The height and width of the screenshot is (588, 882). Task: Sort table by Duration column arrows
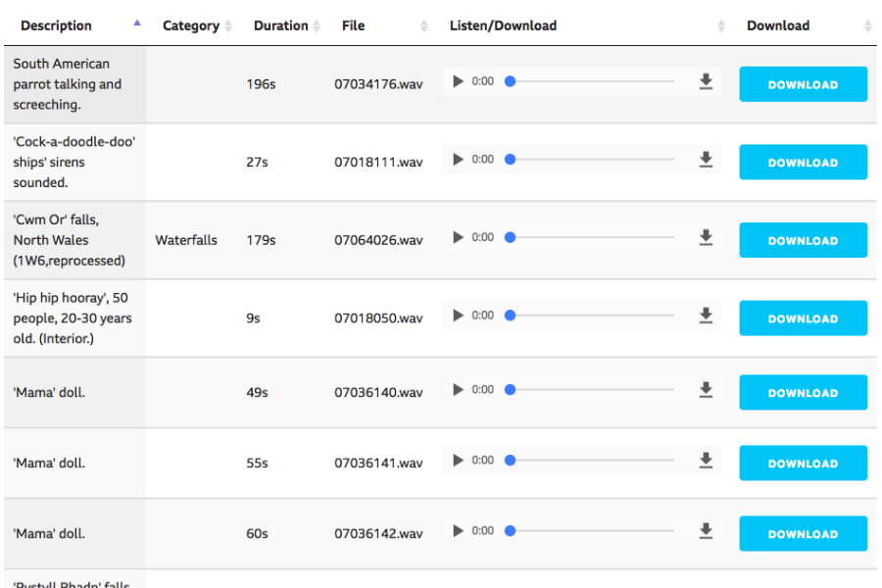(318, 26)
